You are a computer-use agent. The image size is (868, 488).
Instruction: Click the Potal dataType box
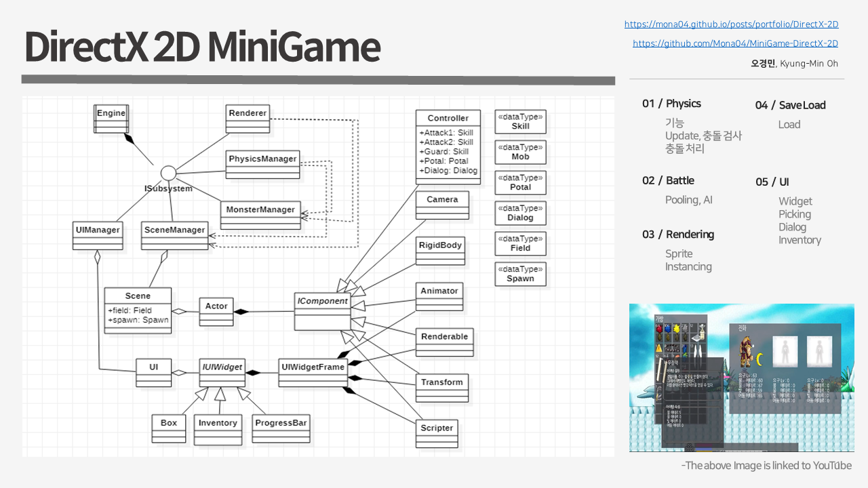point(520,183)
